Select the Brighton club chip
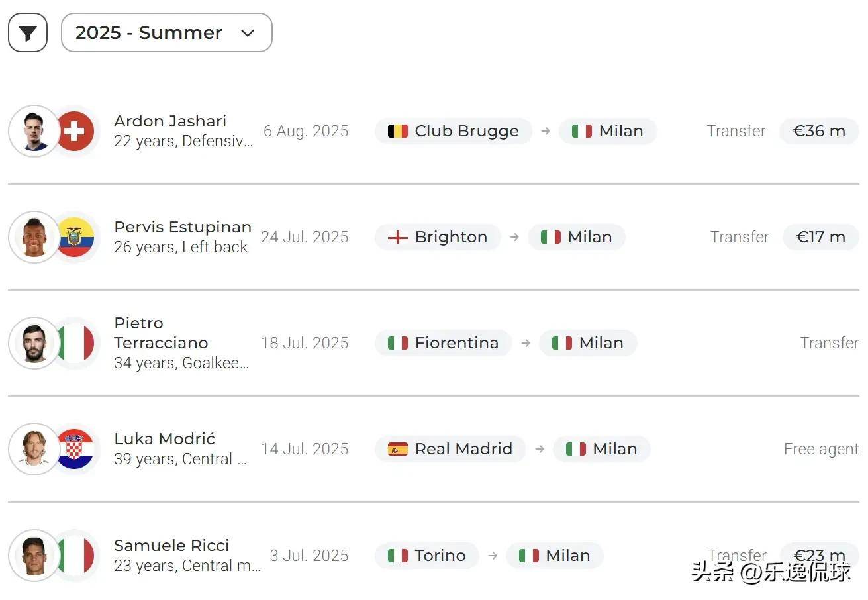Viewport: 868px width, 600px height. click(x=438, y=237)
